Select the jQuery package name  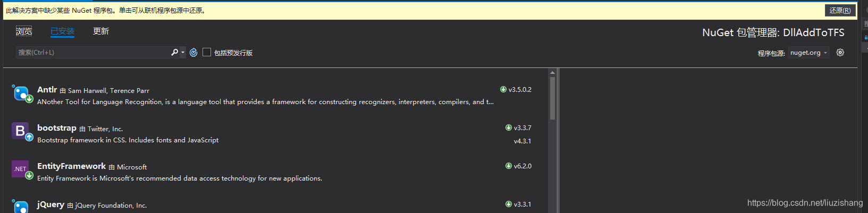[x=50, y=205]
